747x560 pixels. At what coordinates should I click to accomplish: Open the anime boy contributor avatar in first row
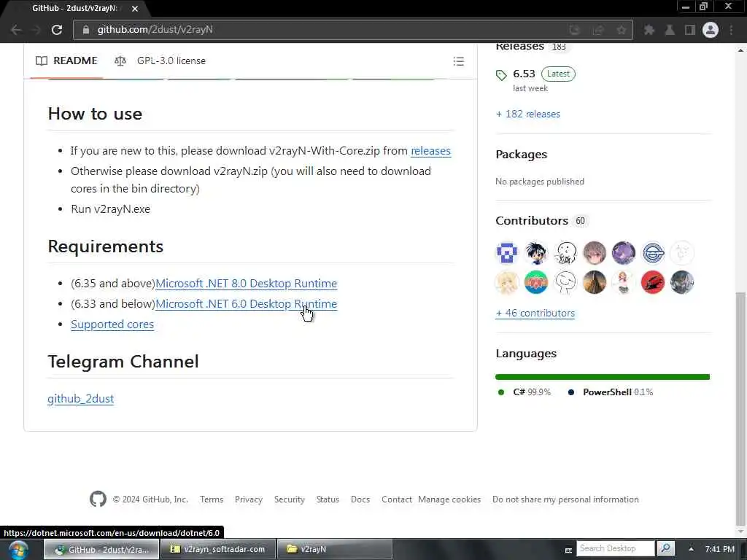point(536,252)
